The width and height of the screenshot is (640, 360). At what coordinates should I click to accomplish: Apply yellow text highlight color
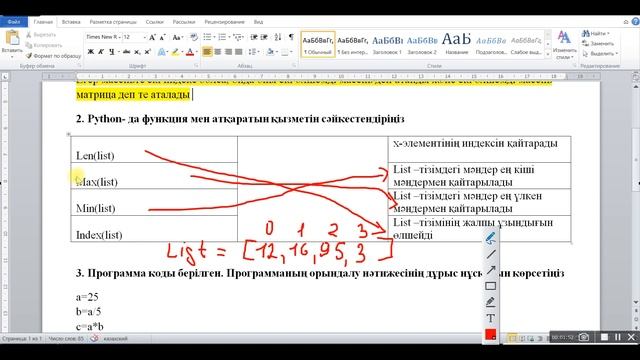(x=176, y=52)
